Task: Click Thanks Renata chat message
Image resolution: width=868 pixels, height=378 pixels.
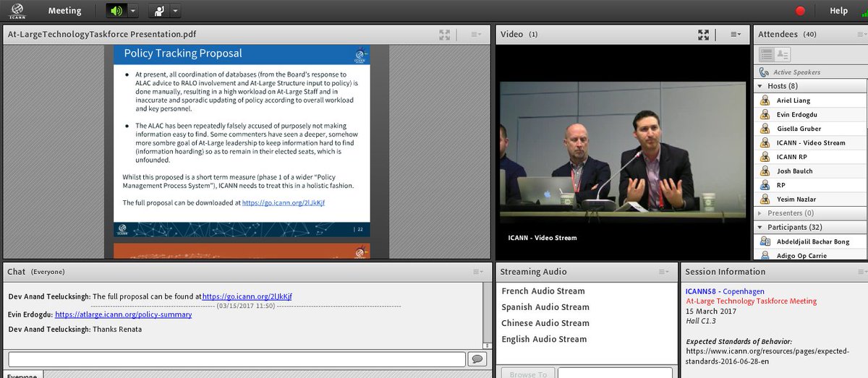Action: point(117,330)
